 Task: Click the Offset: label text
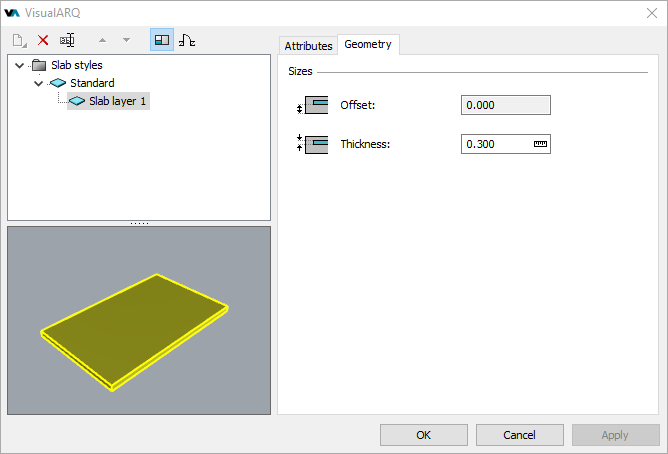358,105
